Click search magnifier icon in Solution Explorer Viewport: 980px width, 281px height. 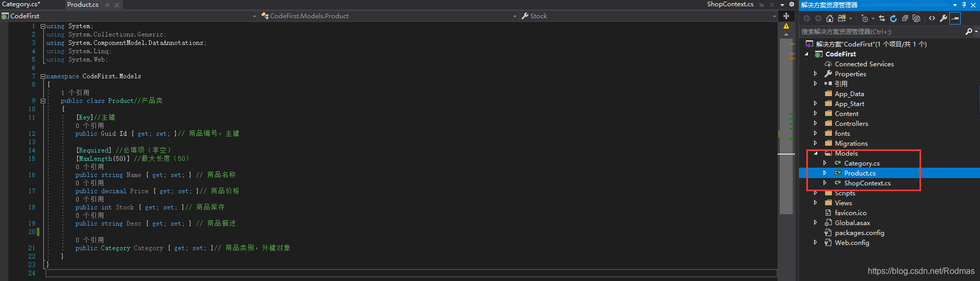tap(969, 31)
